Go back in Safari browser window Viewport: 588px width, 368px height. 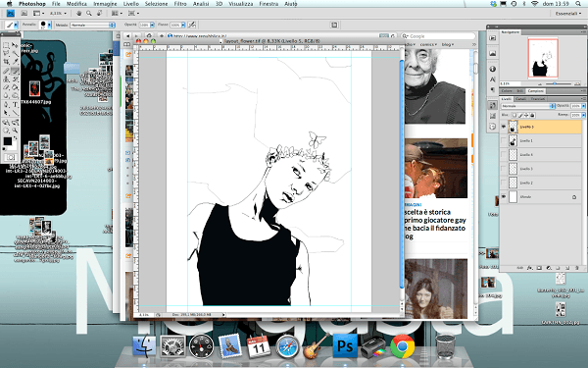[x=127, y=36]
